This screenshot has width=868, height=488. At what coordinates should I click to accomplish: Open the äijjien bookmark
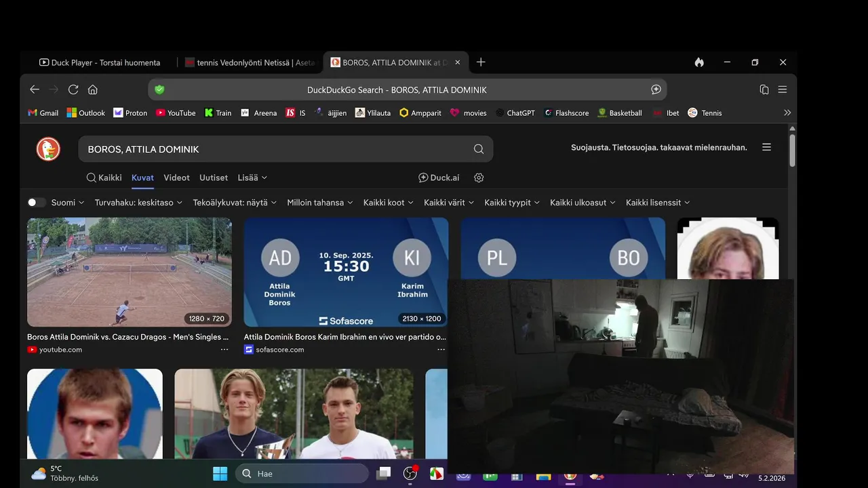331,113
